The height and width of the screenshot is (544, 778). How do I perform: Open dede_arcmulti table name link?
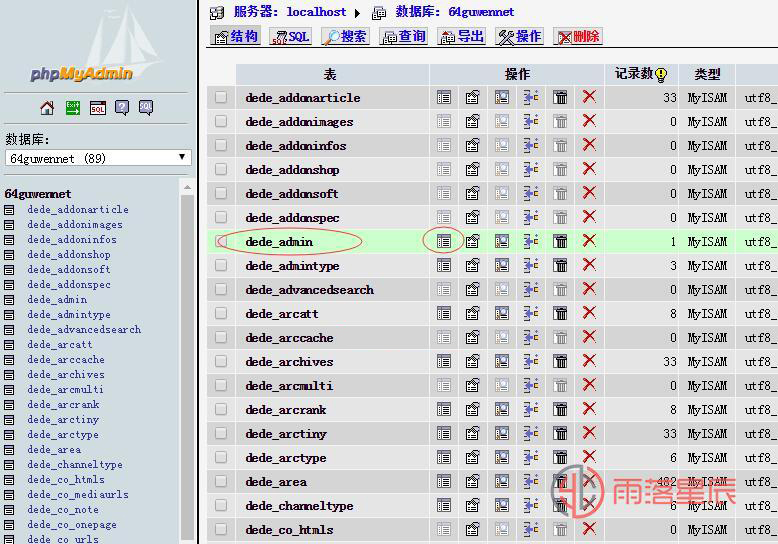[289, 386]
